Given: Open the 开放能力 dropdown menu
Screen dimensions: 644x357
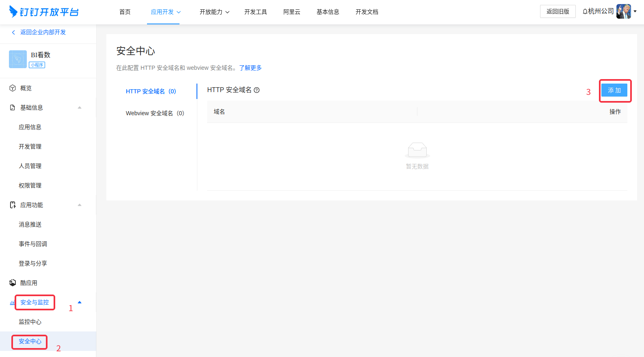Looking at the screenshot, I should tap(214, 12).
